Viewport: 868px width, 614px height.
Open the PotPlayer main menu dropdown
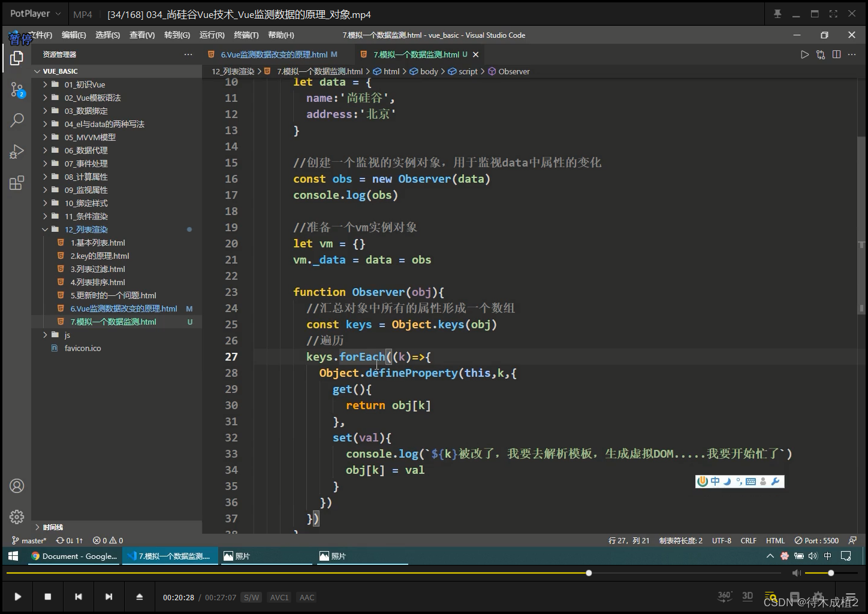[35, 13]
